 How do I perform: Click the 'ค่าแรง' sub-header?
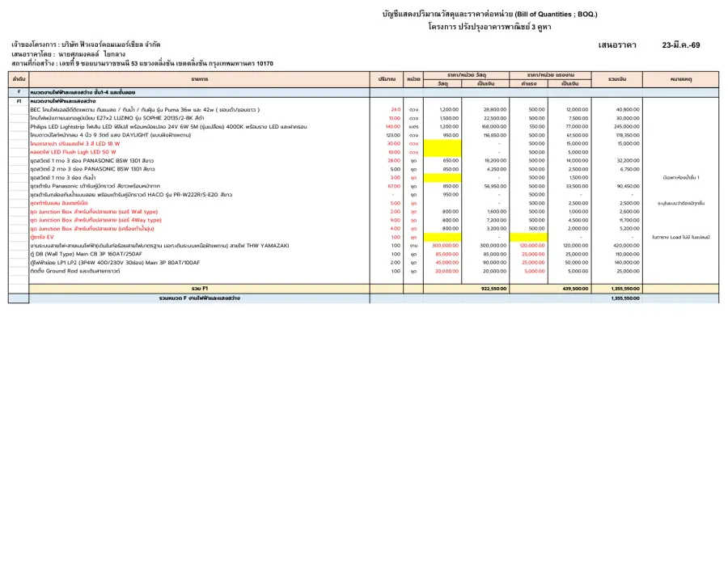(x=528, y=83)
